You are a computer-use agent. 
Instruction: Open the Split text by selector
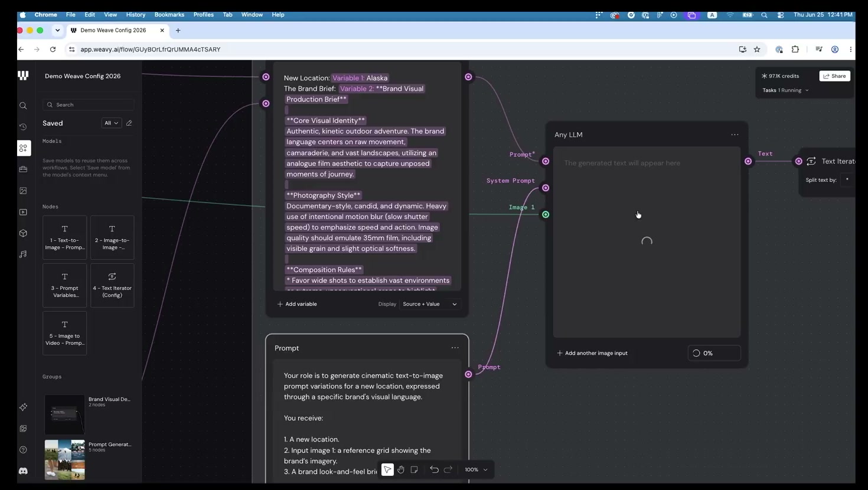tap(849, 179)
